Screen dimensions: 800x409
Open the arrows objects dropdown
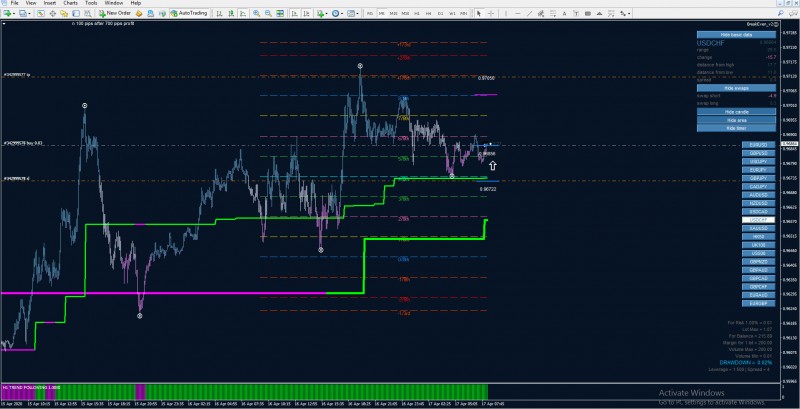point(625,13)
